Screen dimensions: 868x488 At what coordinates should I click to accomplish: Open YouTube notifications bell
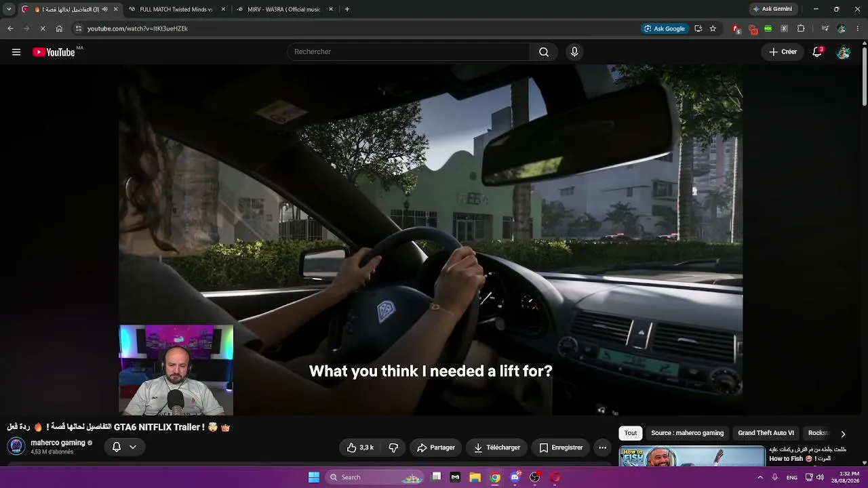pos(817,52)
